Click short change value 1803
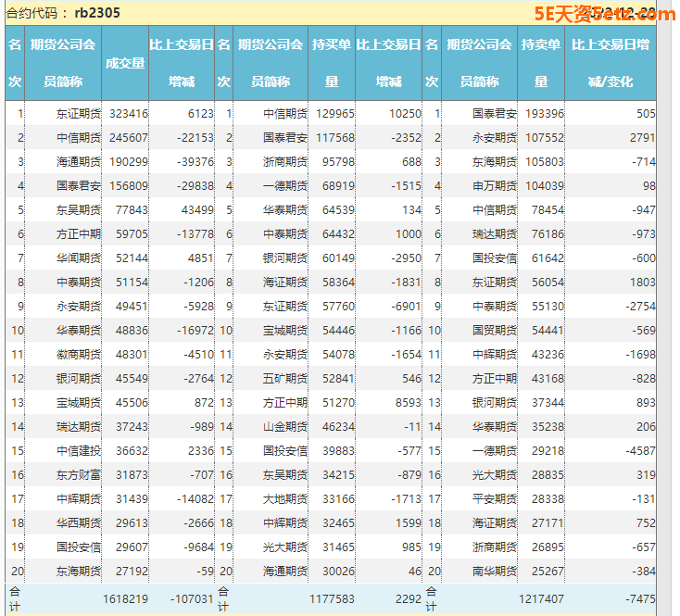 point(643,283)
